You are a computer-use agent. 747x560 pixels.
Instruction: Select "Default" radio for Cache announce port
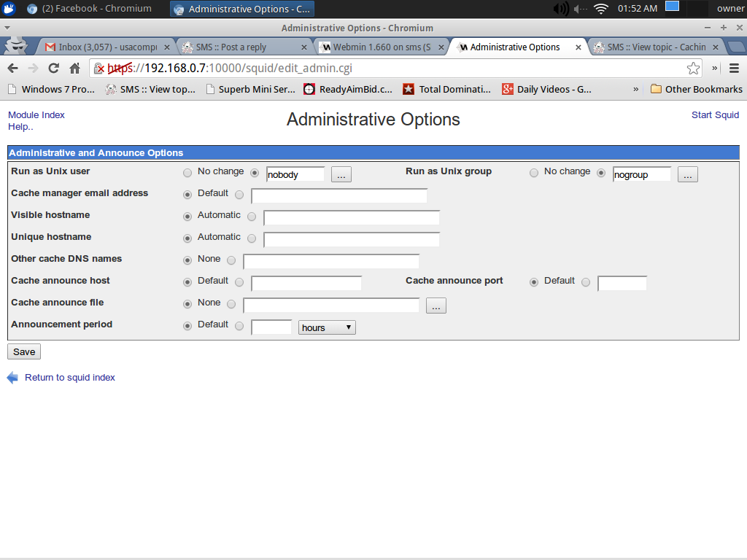click(534, 282)
